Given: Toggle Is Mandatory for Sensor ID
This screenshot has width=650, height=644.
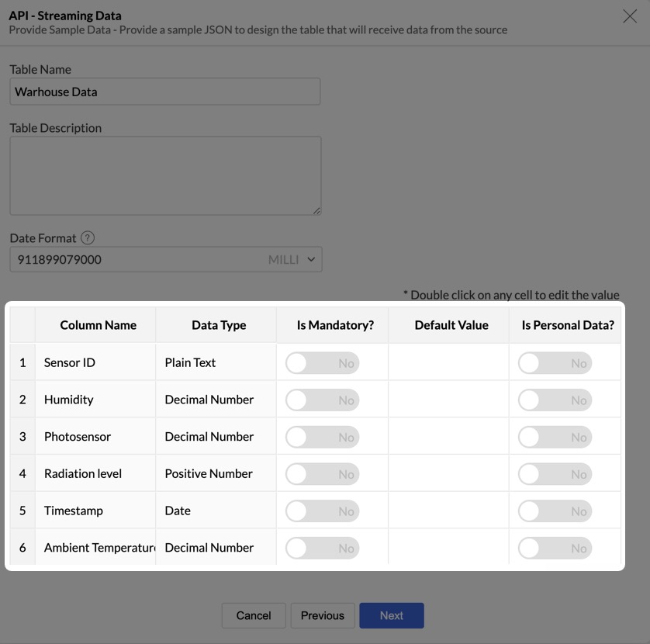Looking at the screenshot, I should point(322,363).
